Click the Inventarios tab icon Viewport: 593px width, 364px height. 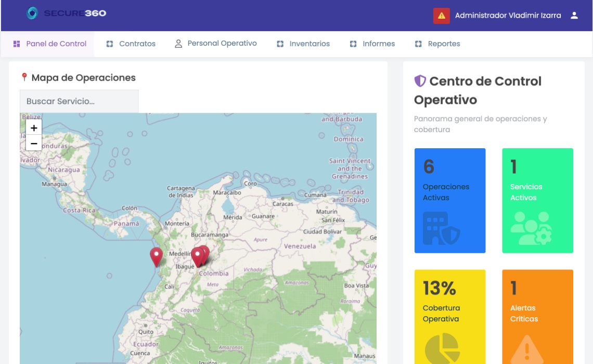[280, 44]
